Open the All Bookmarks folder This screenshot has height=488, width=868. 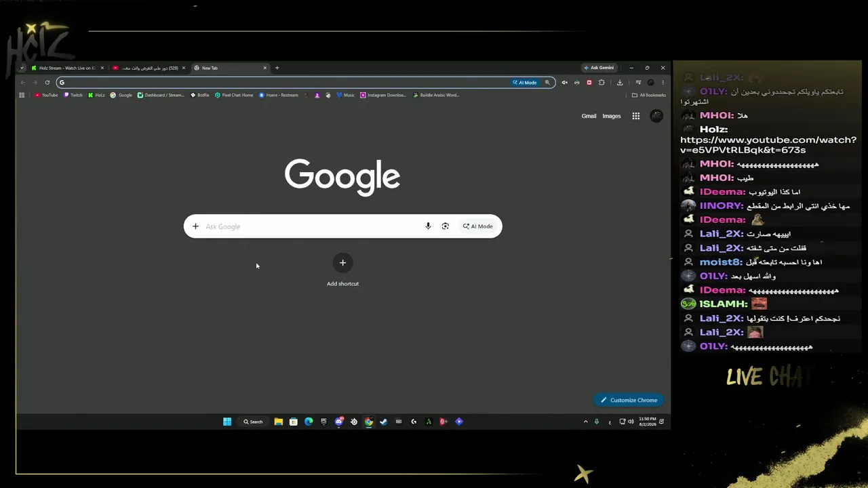(x=649, y=95)
